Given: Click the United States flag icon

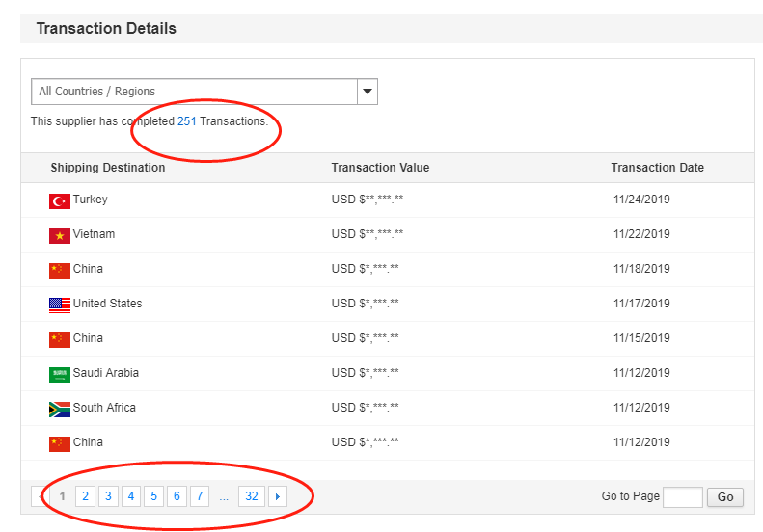Looking at the screenshot, I should 60,305.
